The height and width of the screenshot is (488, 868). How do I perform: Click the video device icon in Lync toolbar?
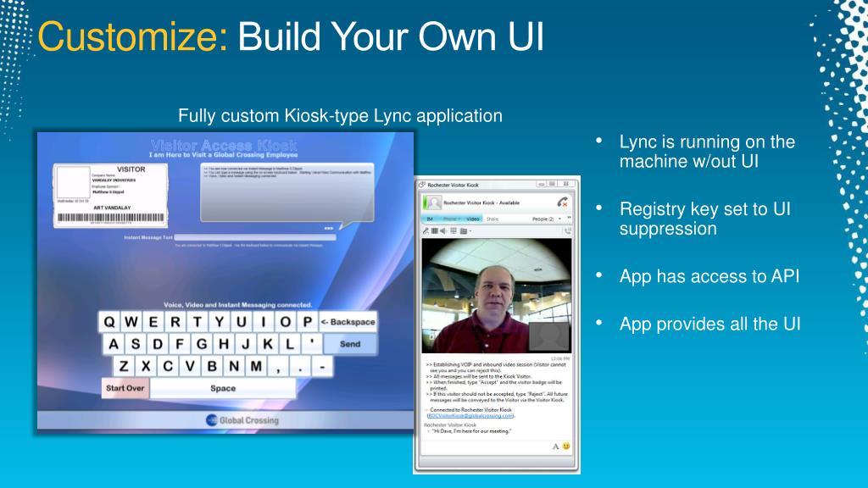[464, 230]
